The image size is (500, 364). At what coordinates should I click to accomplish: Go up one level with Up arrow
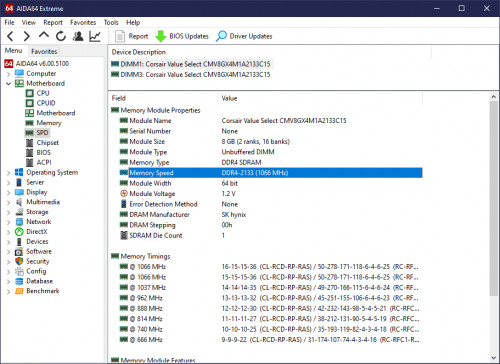[x=44, y=35]
